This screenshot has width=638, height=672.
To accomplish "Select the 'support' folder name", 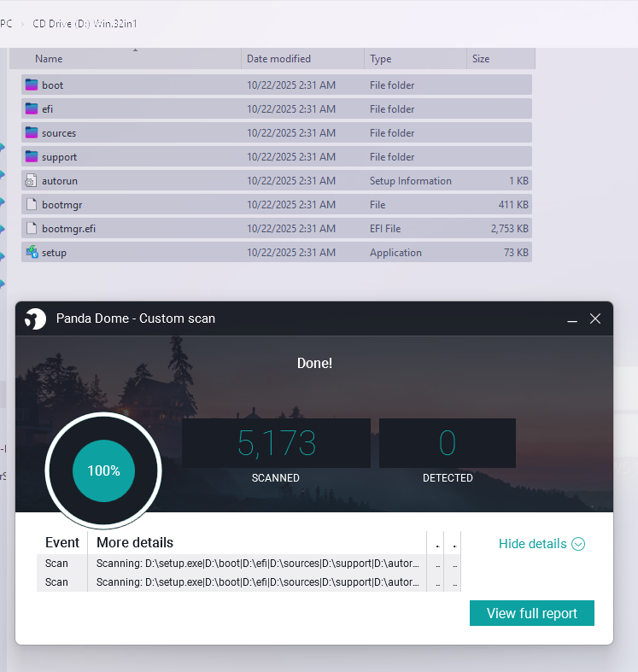I will tap(59, 157).
